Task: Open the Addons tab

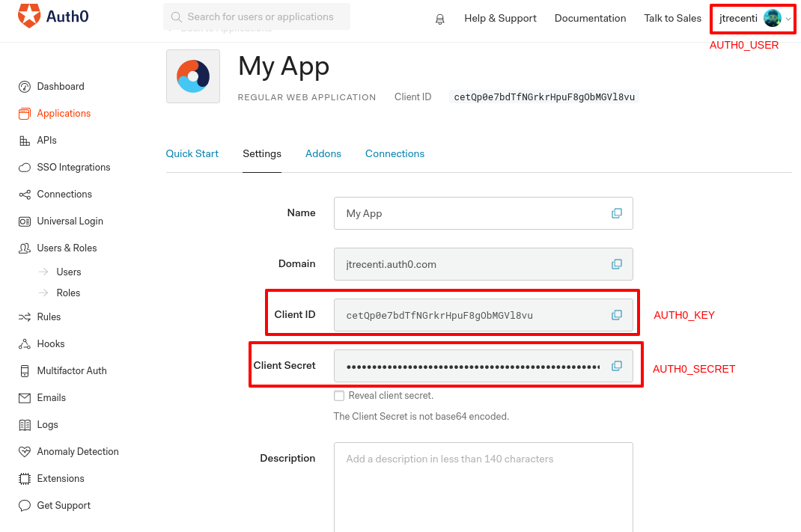Action: (323, 153)
